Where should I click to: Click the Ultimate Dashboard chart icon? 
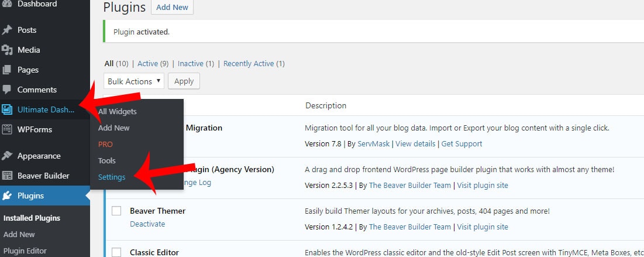pos(7,109)
